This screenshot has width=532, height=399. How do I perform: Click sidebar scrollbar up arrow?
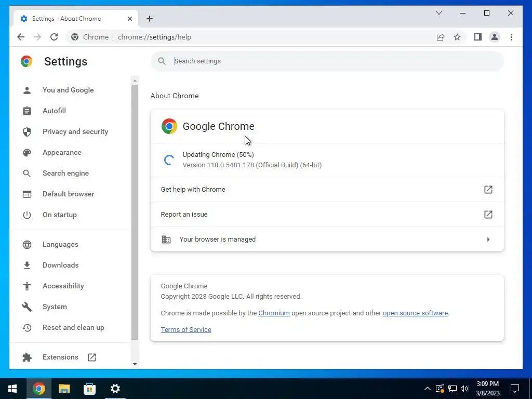click(x=135, y=81)
